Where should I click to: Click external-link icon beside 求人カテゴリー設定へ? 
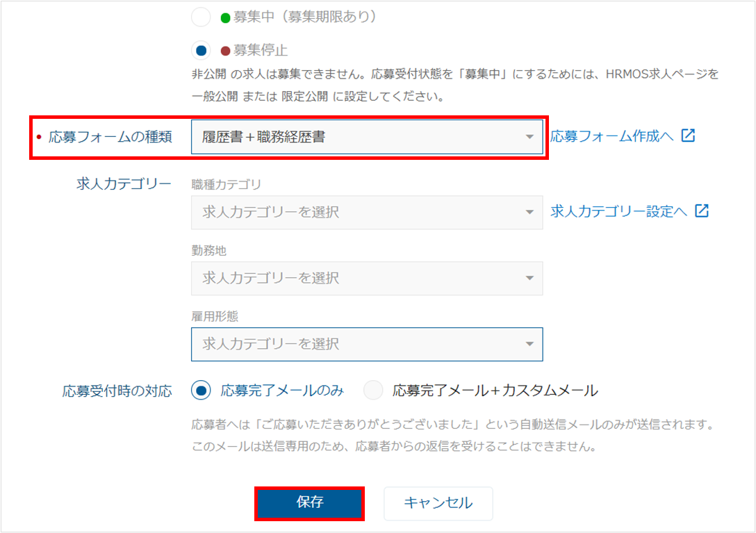pos(702,211)
